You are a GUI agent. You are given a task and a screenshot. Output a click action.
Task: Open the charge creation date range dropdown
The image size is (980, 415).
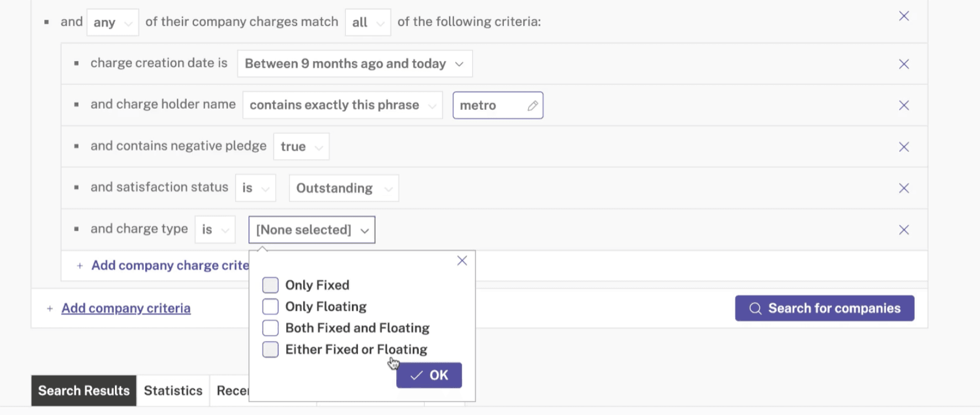pyautogui.click(x=355, y=64)
